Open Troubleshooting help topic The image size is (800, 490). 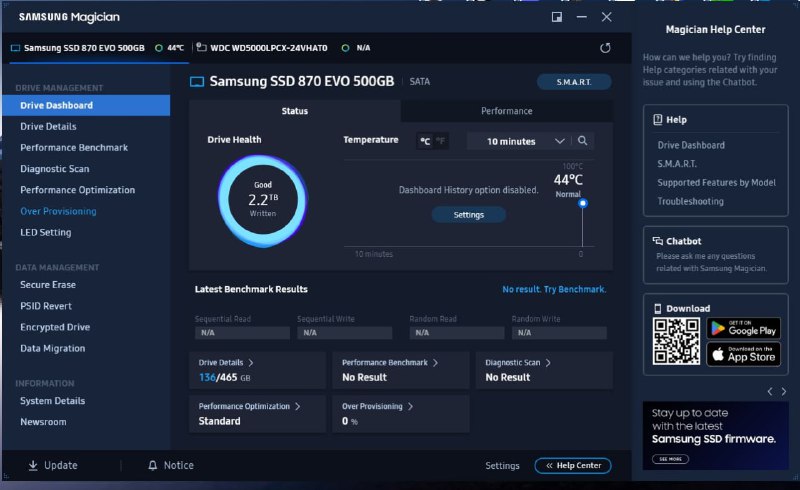690,201
